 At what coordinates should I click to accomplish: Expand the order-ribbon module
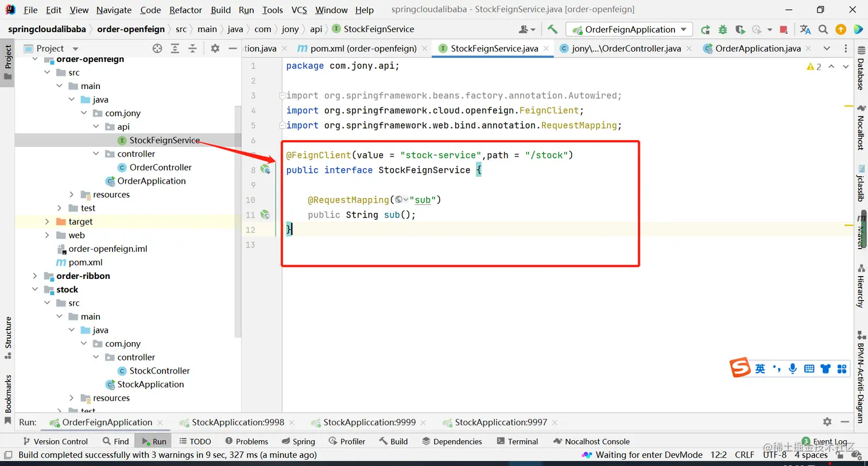(35, 276)
